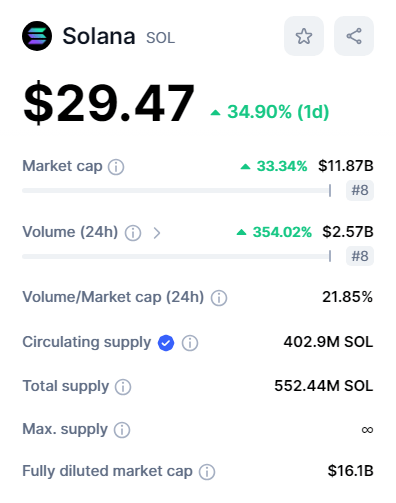
Task: Click the Solana logo icon
Action: 37,36
